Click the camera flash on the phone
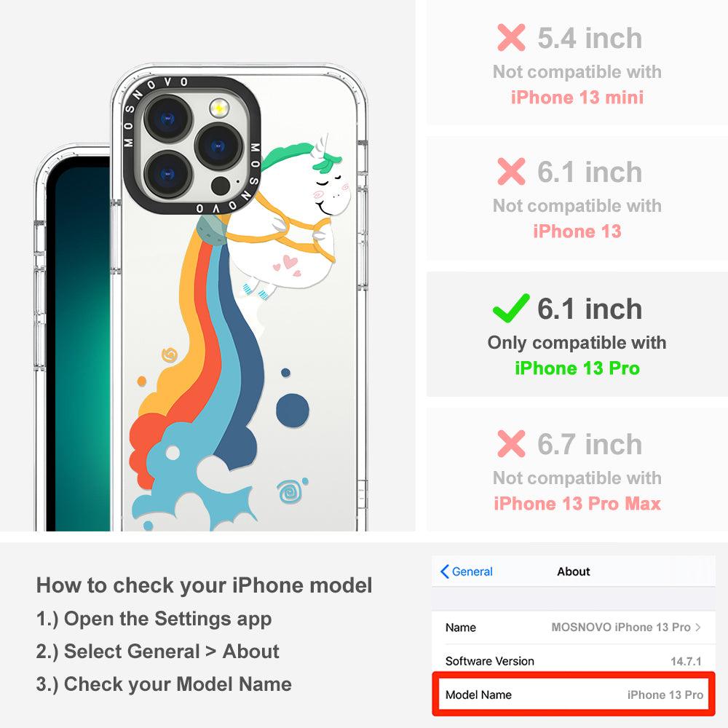The height and width of the screenshot is (728, 728). tap(219, 108)
